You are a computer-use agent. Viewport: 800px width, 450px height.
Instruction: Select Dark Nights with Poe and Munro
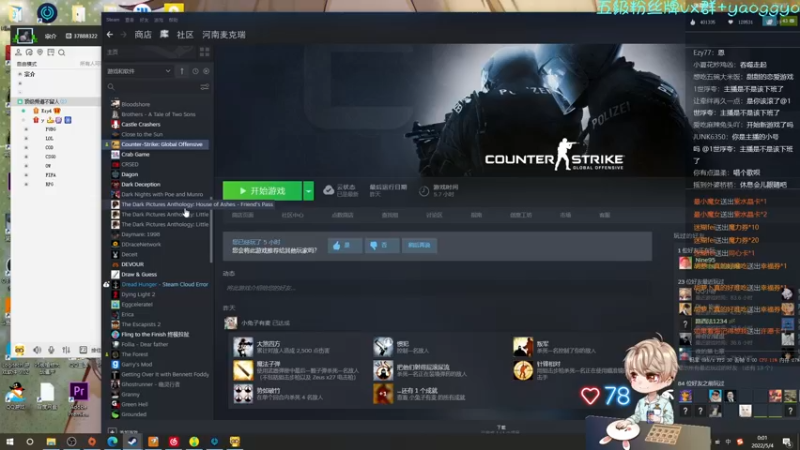click(x=162, y=194)
